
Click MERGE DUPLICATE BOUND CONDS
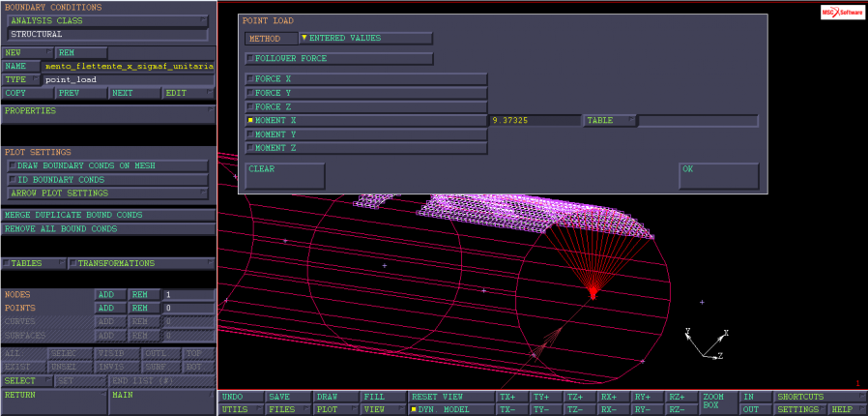(108, 215)
